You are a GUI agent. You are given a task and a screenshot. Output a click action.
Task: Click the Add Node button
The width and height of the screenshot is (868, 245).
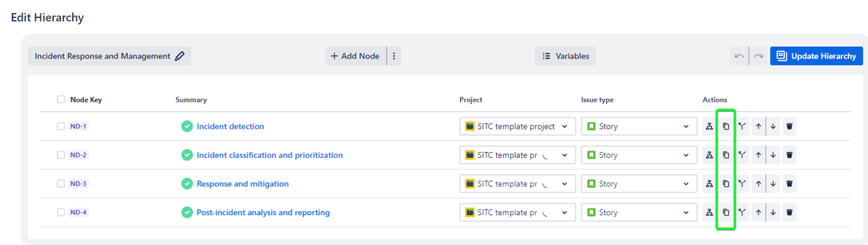tap(356, 56)
